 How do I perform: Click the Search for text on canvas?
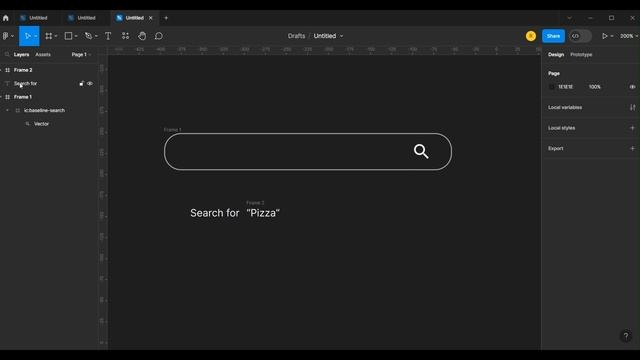pyautogui.click(x=215, y=213)
